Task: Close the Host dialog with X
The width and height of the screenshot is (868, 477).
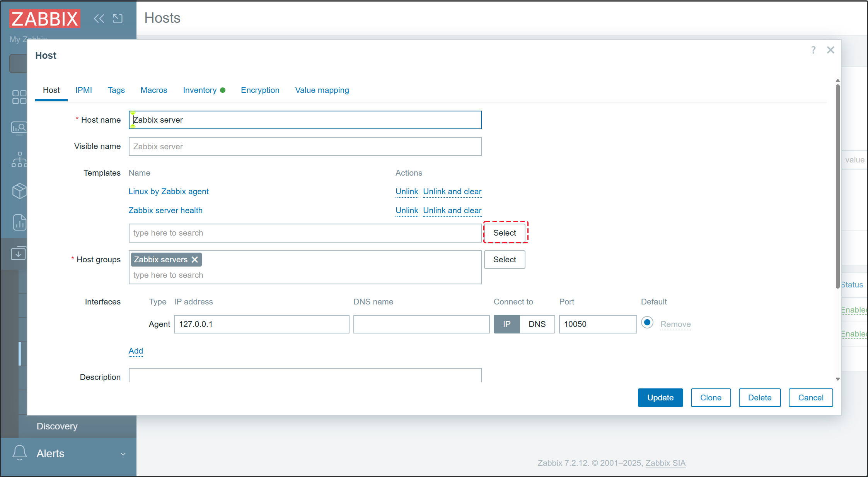Action: (x=830, y=50)
